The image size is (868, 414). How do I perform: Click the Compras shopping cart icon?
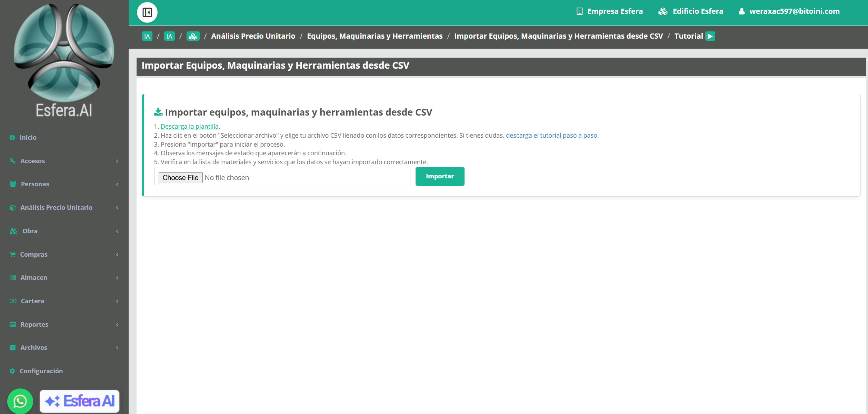(x=13, y=255)
